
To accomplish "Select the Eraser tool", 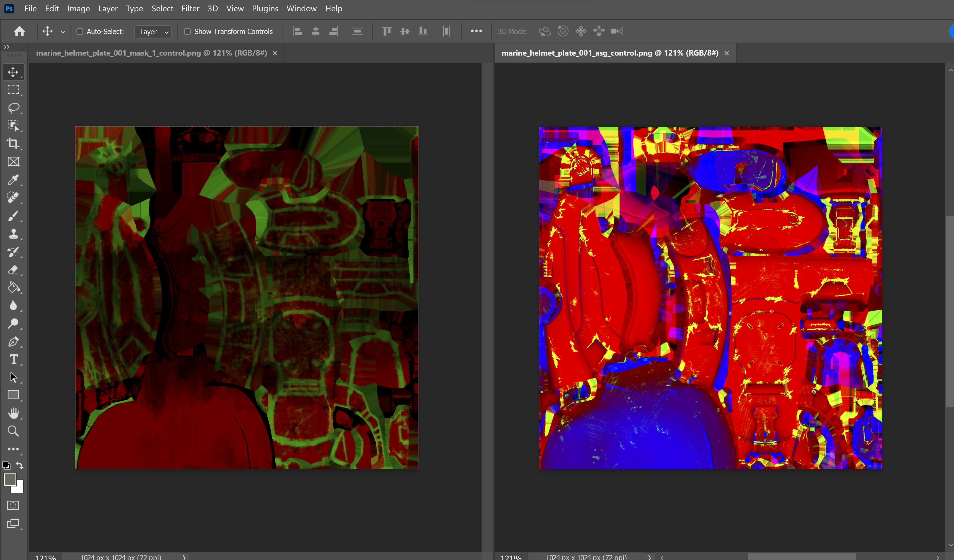I will (x=13, y=270).
